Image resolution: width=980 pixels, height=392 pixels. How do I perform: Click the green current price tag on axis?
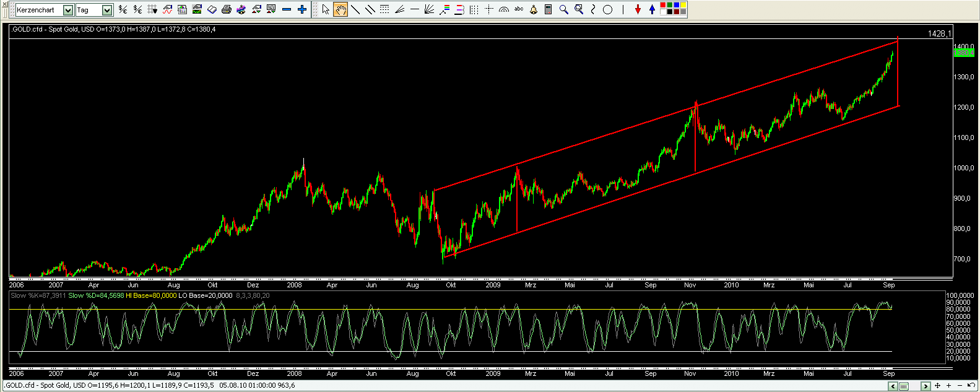click(965, 53)
